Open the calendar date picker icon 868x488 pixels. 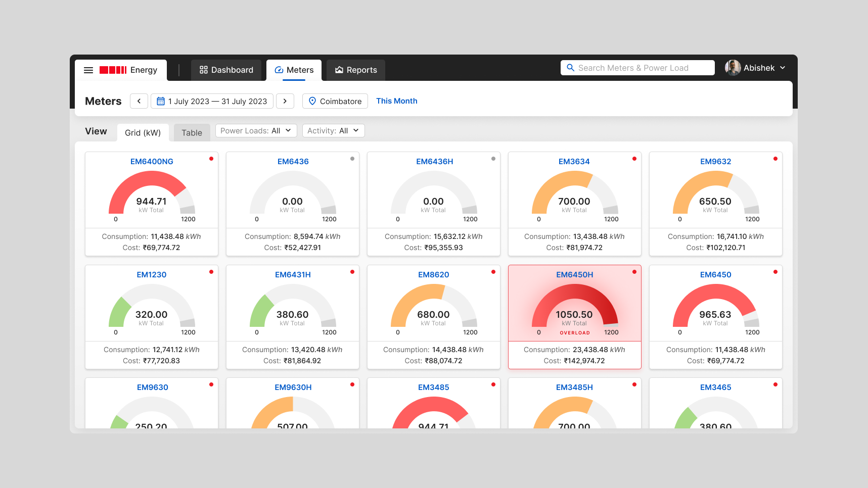[x=161, y=101]
